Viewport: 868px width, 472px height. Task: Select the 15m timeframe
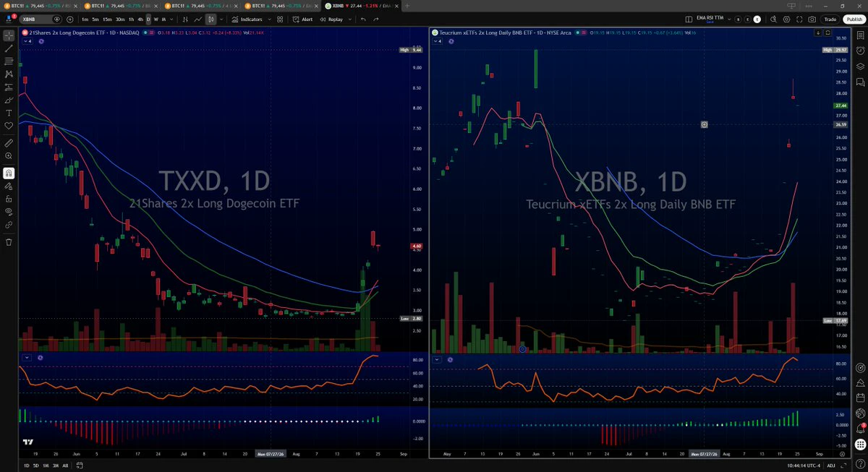107,20
